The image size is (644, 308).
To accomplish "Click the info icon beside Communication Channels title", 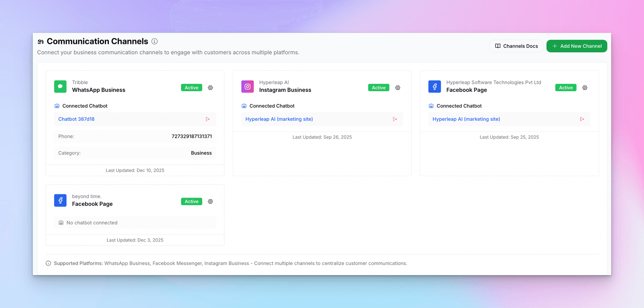I will pos(154,41).
